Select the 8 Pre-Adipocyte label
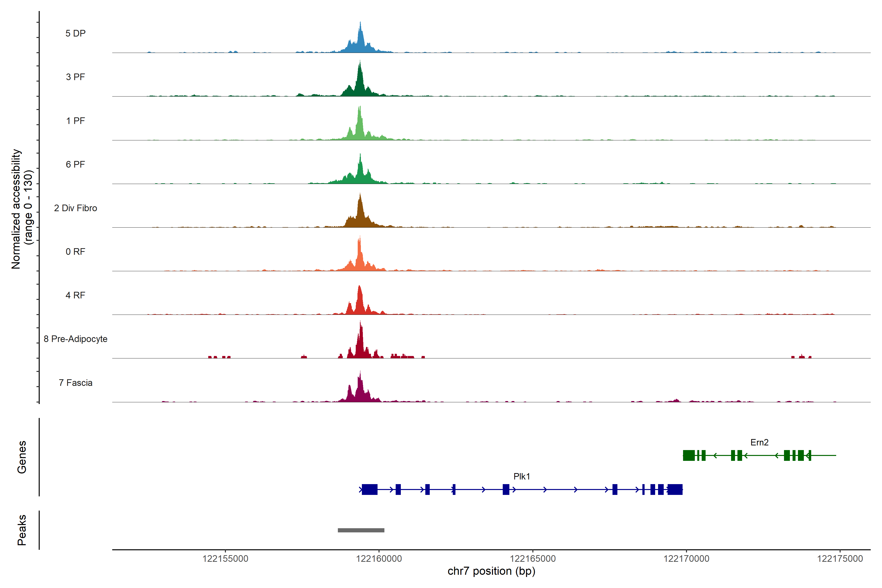This screenshot has height=588, width=882. [75, 339]
